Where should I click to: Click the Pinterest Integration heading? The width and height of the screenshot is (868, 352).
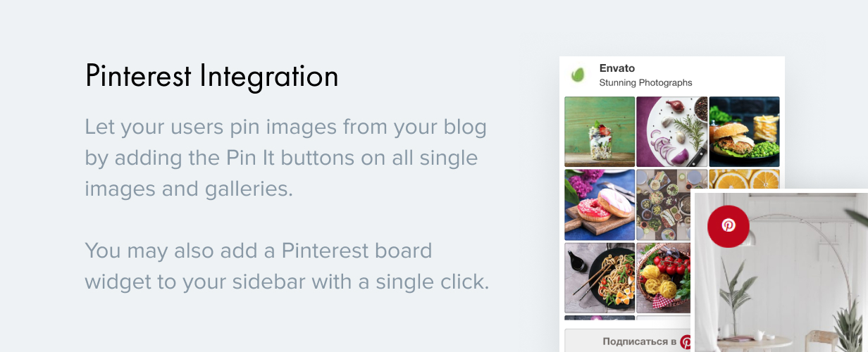pos(211,76)
